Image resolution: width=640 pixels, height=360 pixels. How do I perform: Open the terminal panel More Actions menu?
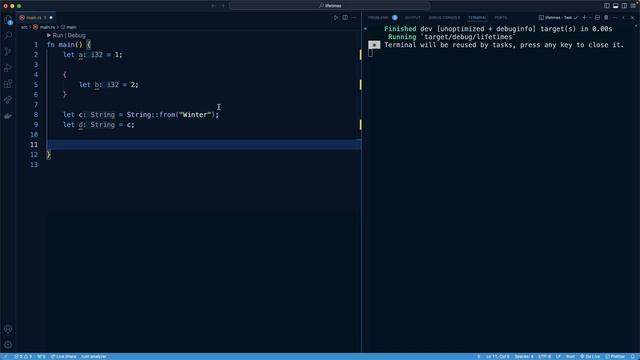pos(615,18)
